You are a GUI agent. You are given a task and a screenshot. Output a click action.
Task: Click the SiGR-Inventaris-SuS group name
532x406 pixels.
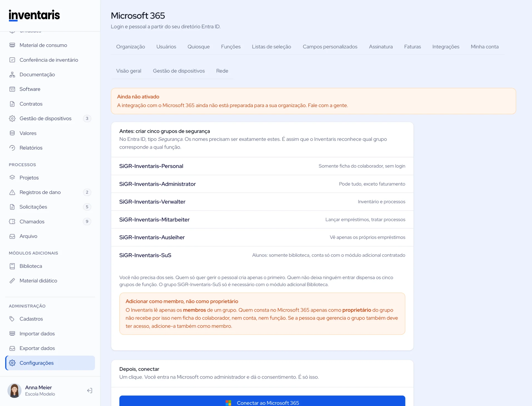(x=145, y=255)
